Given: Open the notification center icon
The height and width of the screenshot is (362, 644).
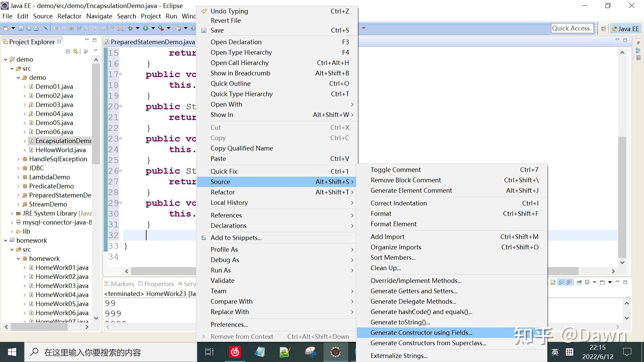Looking at the screenshot, I should point(627,352).
